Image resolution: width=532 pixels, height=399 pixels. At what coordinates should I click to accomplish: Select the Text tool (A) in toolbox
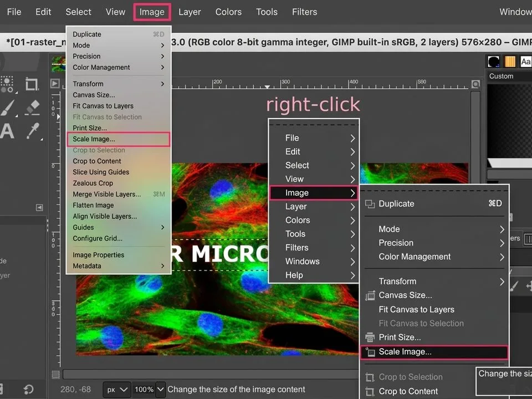pyautogui.click(x=7, y=131)
